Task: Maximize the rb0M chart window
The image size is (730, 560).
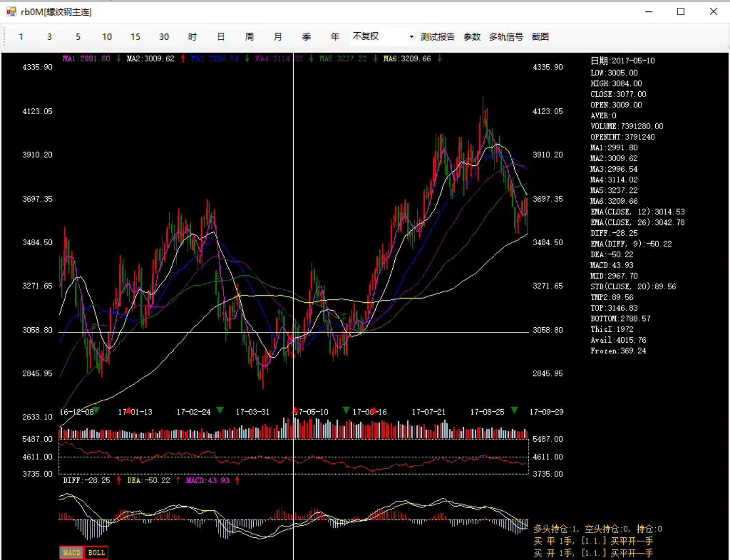Action: 681,11
